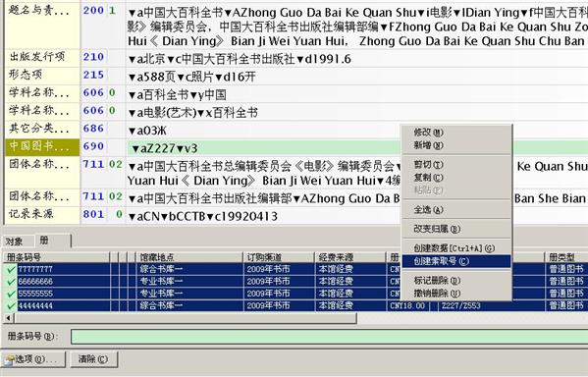
Task: Toggle checkmark for barcode 77777777
Action: click(11, 269)
